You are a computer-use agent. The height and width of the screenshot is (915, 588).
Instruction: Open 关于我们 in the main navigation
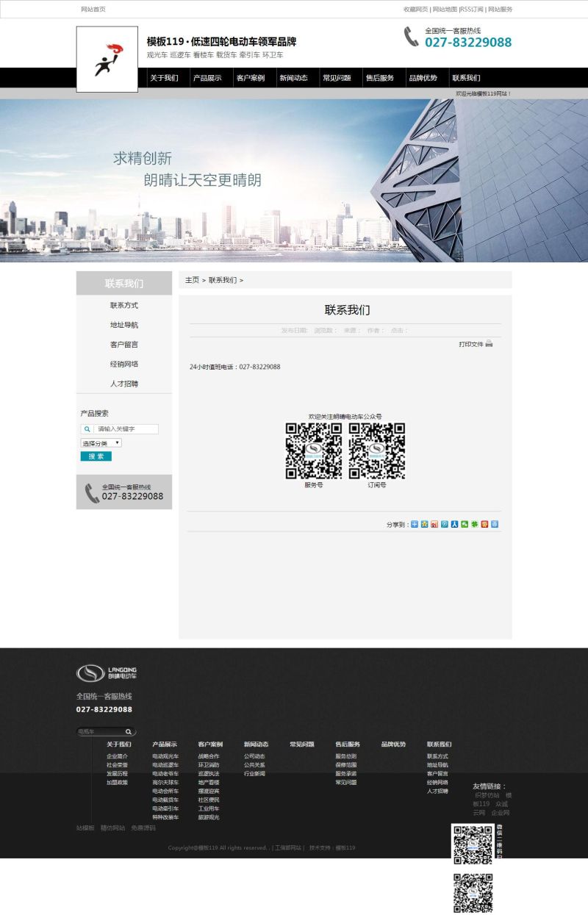(x=165, y=78)
